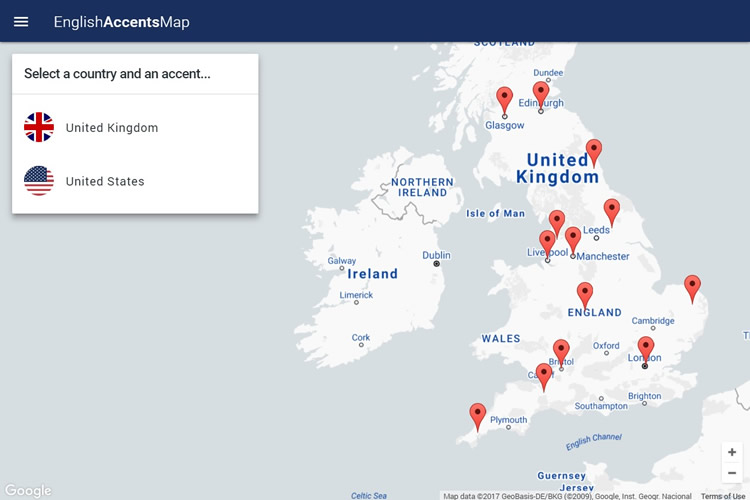Viewport: 750px width, 500px height.
Task: Click the Liverpool map pin
Action: click(x=547, y=243)
